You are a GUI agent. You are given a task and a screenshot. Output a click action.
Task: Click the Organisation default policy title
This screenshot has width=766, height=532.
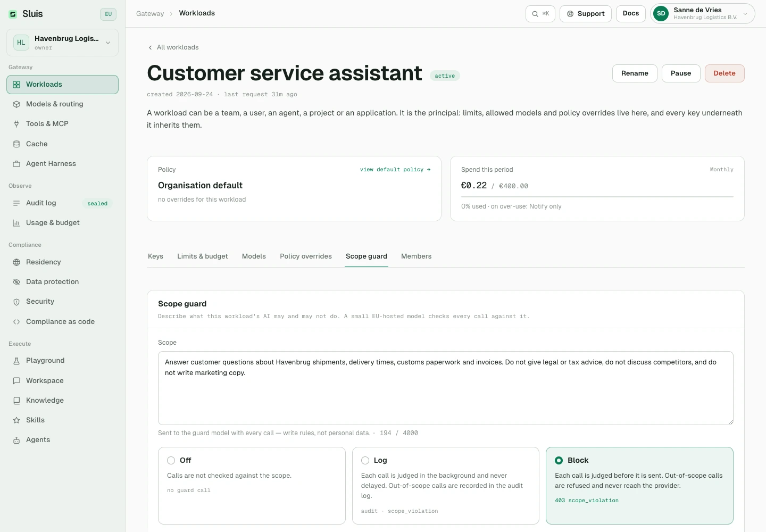200,185
